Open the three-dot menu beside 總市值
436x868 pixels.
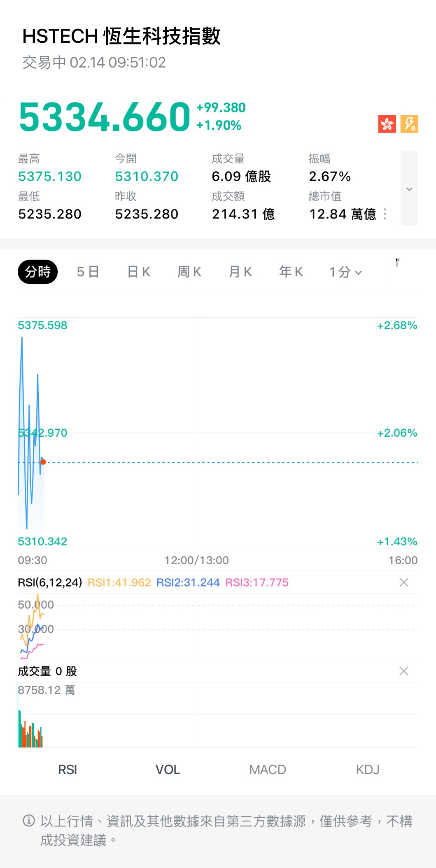click(385, 214)
